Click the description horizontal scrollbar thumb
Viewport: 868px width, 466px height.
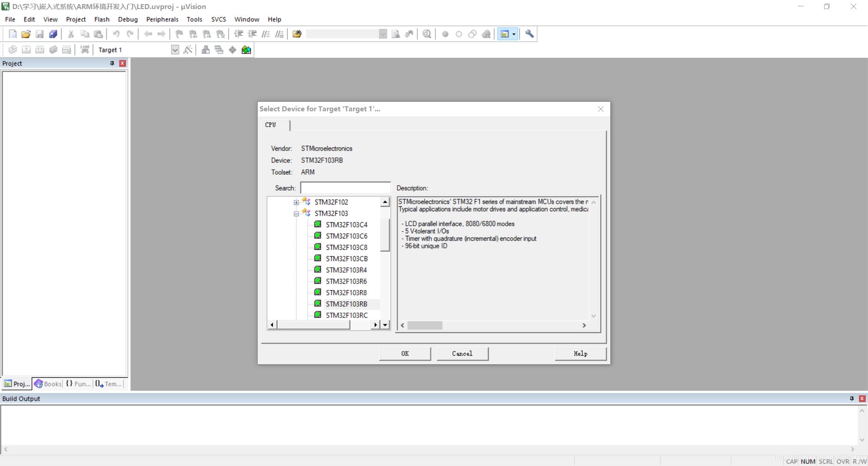(x=425, y=325)
